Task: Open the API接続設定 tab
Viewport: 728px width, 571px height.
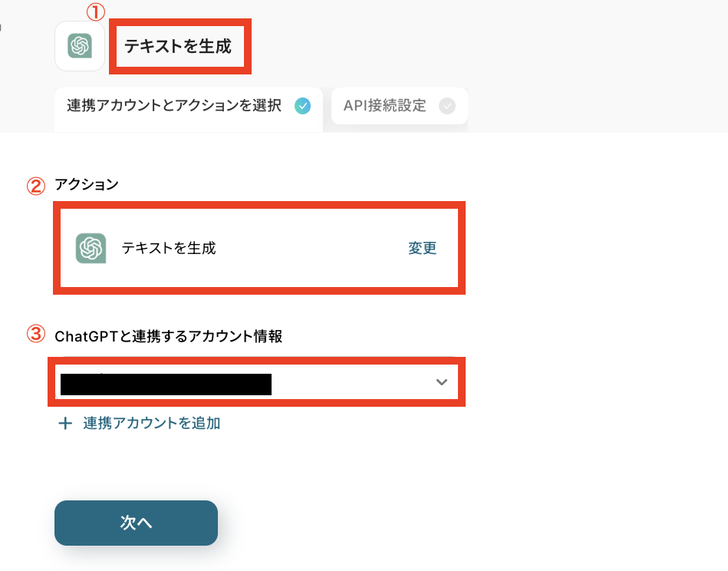Action: coord(385,106)
